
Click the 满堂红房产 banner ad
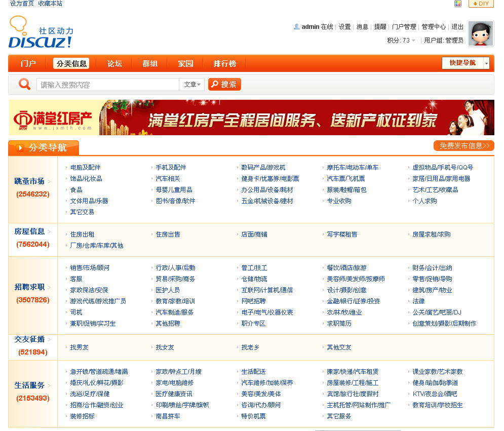click(252, 117)
